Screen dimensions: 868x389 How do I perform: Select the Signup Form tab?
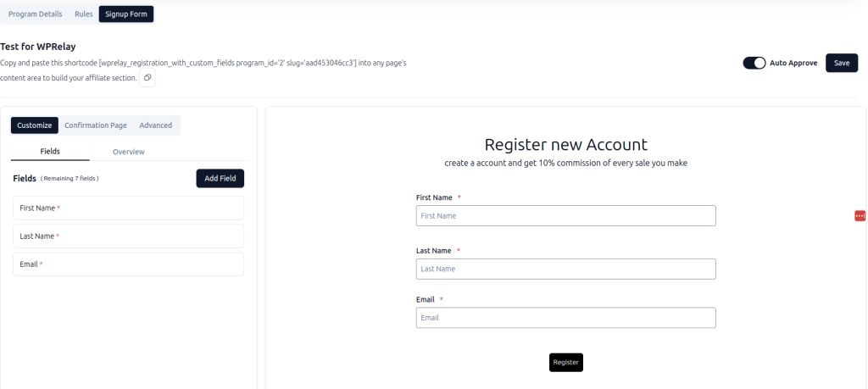[x=126, y=14]
